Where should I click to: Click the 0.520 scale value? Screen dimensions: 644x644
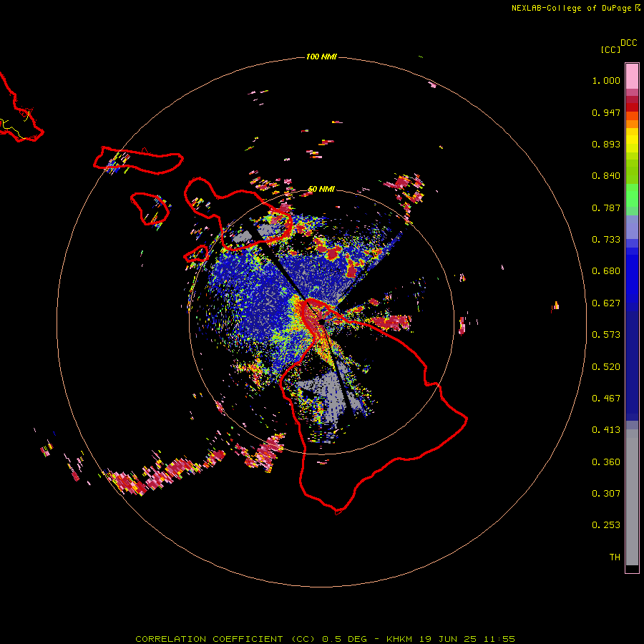point(606,367)
